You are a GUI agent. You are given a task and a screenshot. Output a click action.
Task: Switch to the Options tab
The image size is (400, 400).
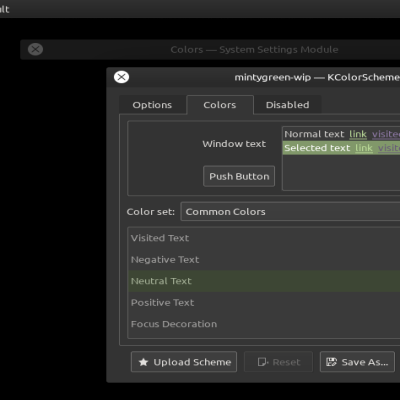point(152,105)
